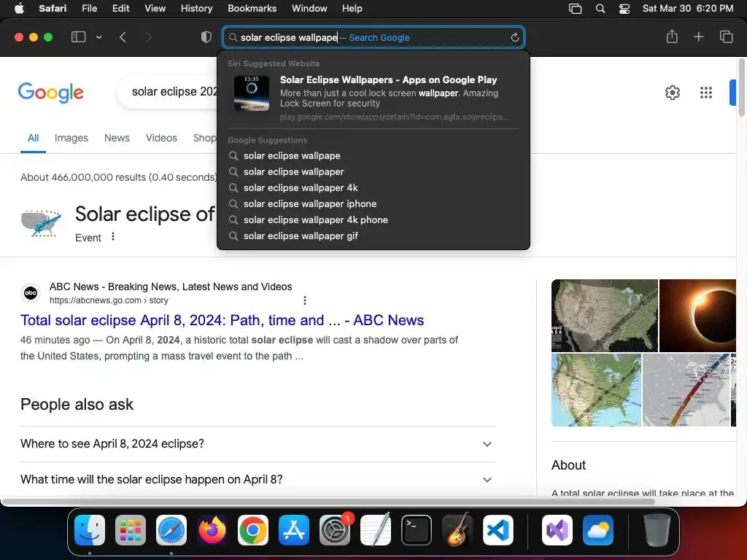The image size is (747, 560).
Task: Select suggestion 'solar eclipse wallpaper 4k phone'
Action: click(x=373, y=220)
